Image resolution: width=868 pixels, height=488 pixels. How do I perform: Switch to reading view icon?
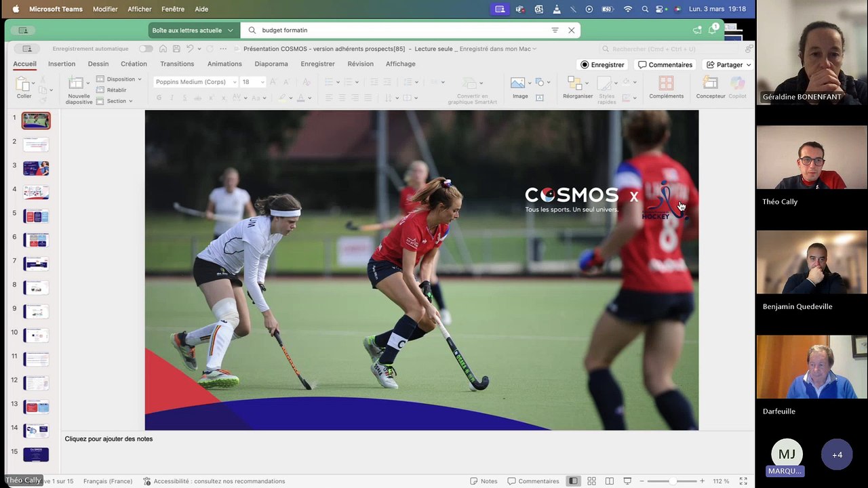610,481
